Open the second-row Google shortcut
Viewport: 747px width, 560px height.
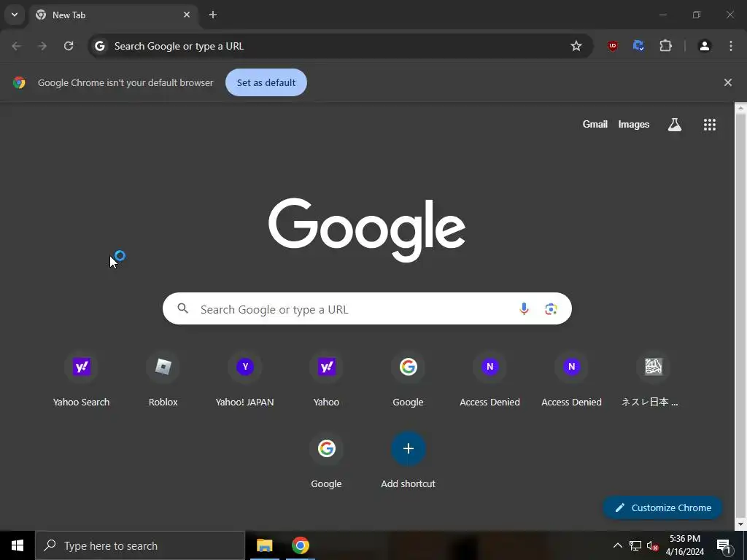click(326, 462)
